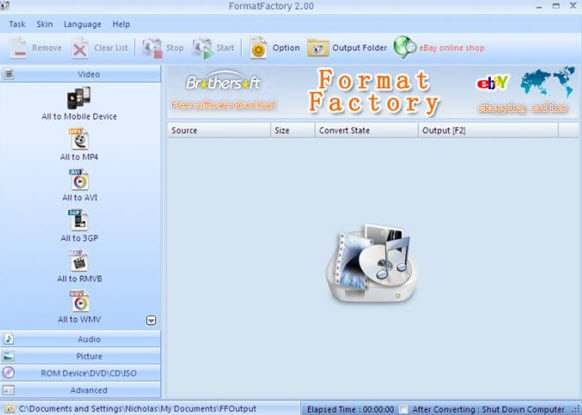The width and height of the screenshot is (582, 415).
Task: Open the Help menu
Action: tap(121, 24)
